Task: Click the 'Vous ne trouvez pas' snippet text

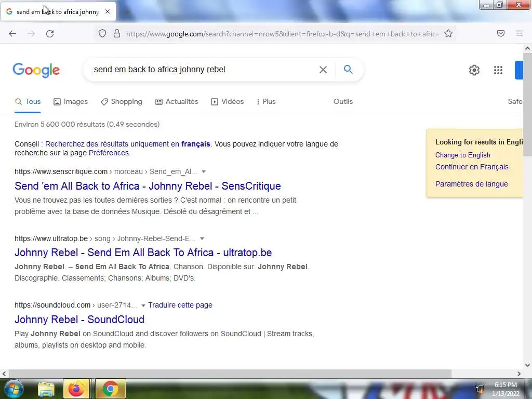Action: 155,206
